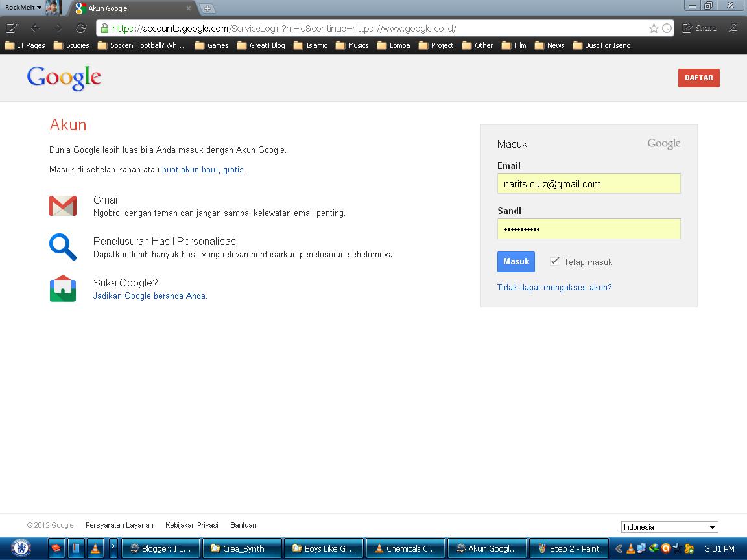
Task: Open the 'Jadikan Google beranda Anda' link
Action: click(150, 296)
